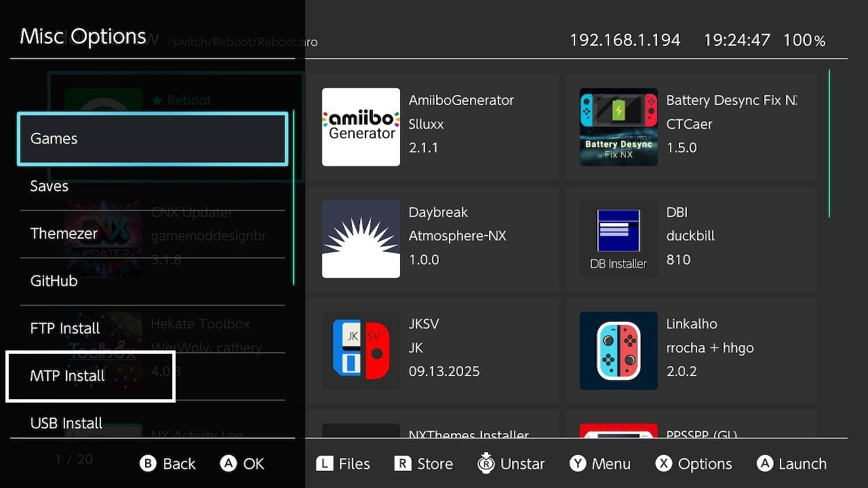Click the author name Slluxx
The height and width of the screenshot is (488, 868).
426,124
